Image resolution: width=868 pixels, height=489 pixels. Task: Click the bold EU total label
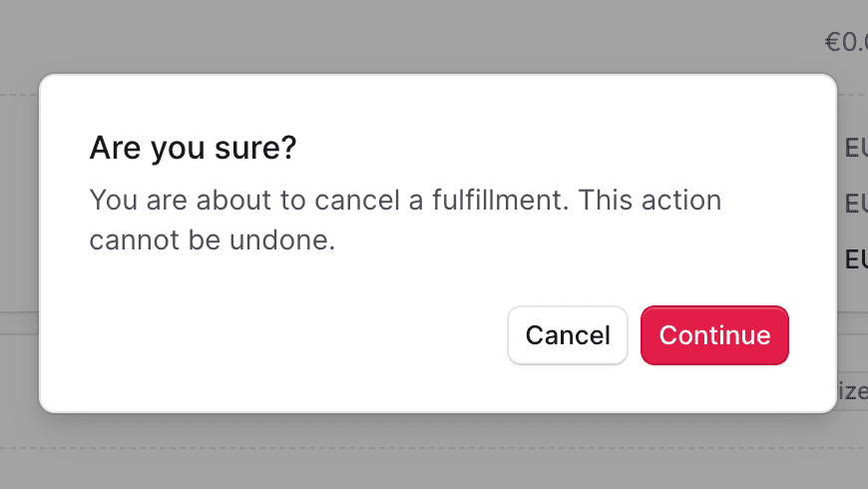point(856,259)
